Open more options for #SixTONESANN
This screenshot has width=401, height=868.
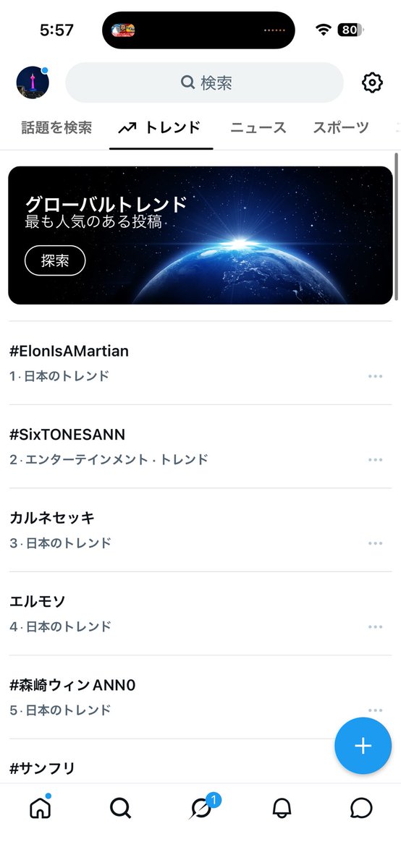click(x=375, y=460)
